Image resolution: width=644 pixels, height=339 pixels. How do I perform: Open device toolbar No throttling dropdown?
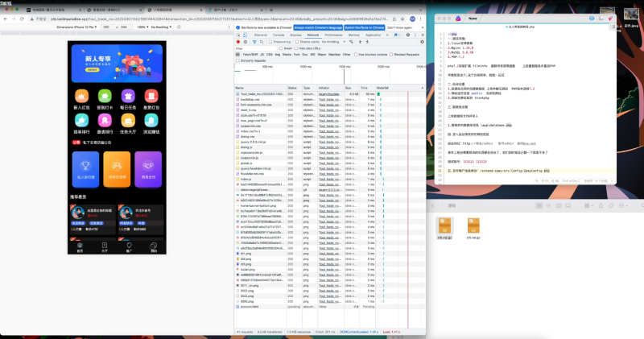162,27
